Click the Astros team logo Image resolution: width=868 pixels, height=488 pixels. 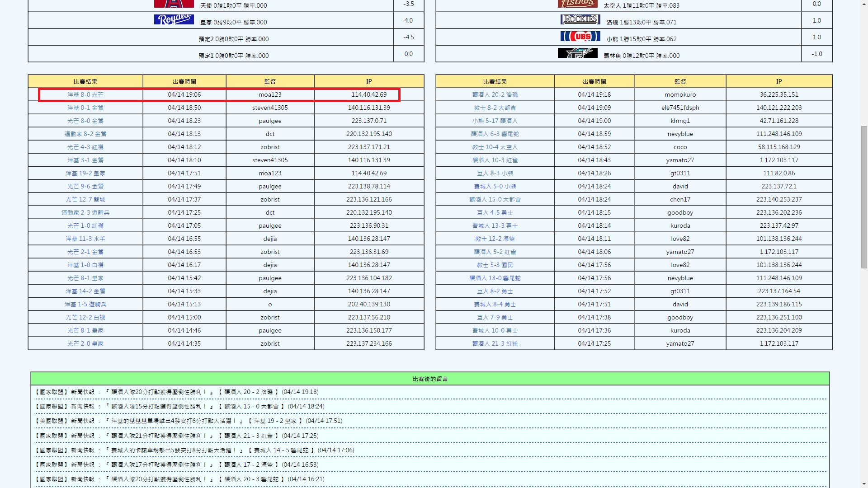click(577, 4)
